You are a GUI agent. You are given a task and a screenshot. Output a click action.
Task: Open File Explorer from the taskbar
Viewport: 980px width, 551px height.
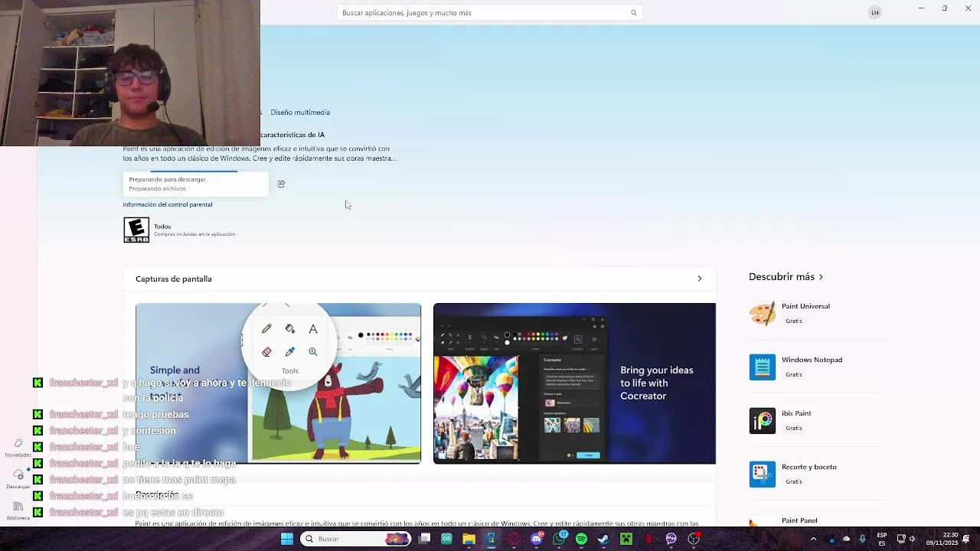tap(469, 539)
